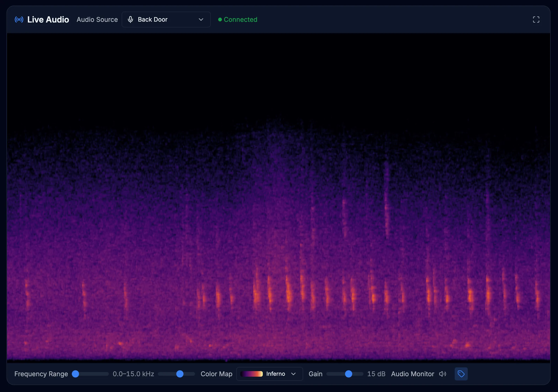Click the 15 dB gain value
This screenshot has width=558, height=392.
click(376, 374)
